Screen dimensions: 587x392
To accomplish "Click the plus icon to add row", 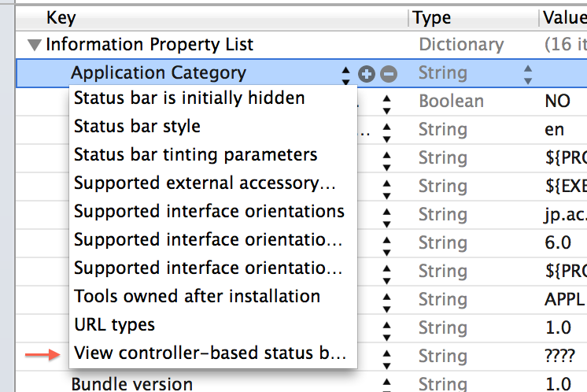I will pos(366,74).
